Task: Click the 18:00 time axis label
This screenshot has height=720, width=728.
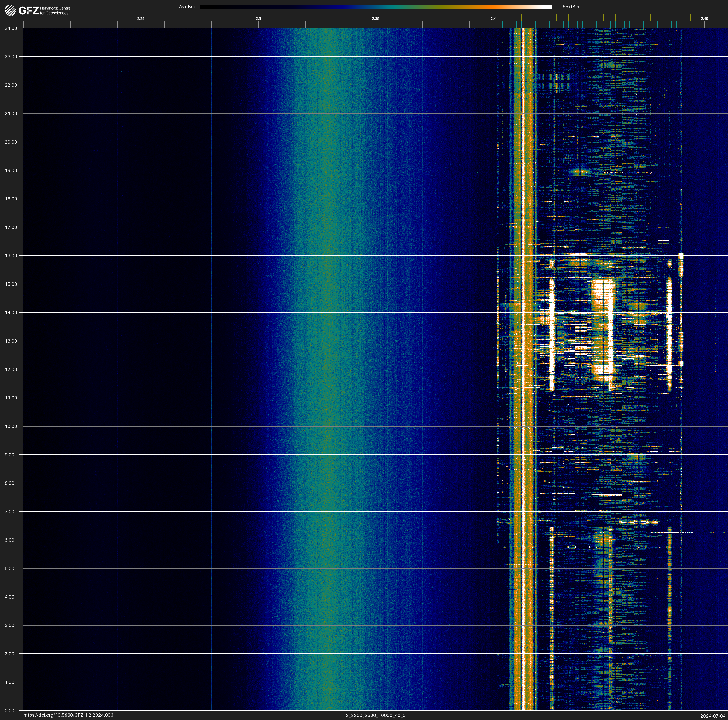Action: pos(11,199)
